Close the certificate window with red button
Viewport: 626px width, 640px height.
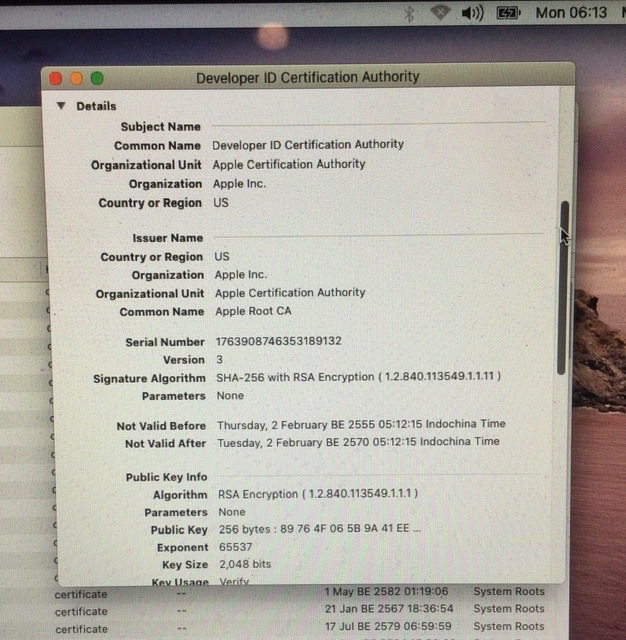pos(56,78)
